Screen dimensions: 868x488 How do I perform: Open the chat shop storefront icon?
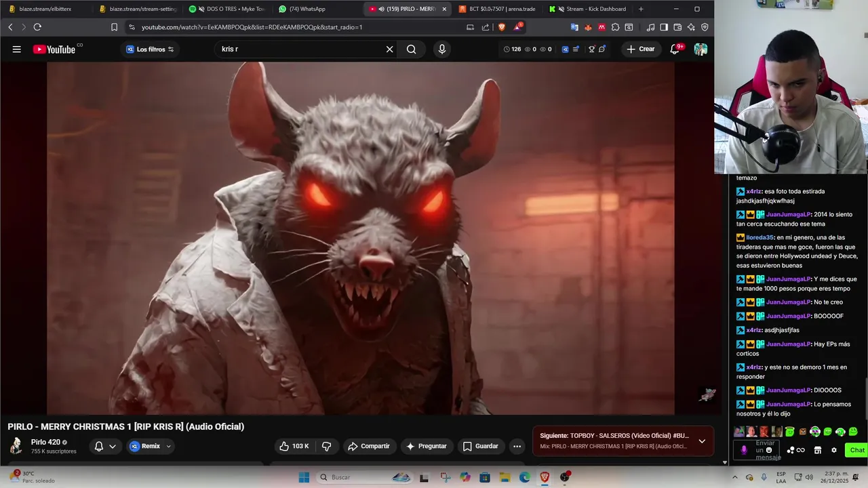[x=818, y=450]
